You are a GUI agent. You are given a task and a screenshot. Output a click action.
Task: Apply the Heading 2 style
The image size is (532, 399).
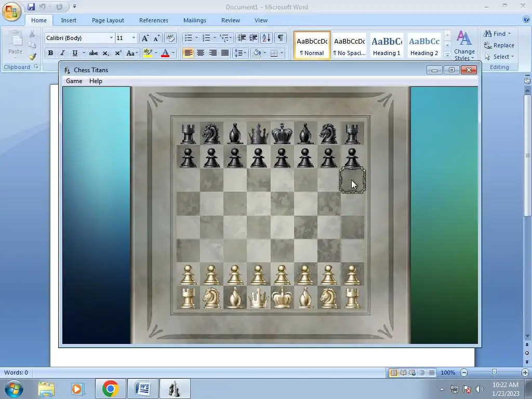pos(424,45)
